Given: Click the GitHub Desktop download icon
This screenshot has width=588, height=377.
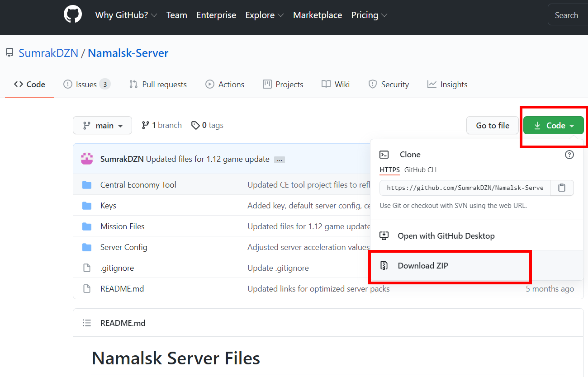Looking at the screenshot, I should pyautogui.click(x=384, y=236).
